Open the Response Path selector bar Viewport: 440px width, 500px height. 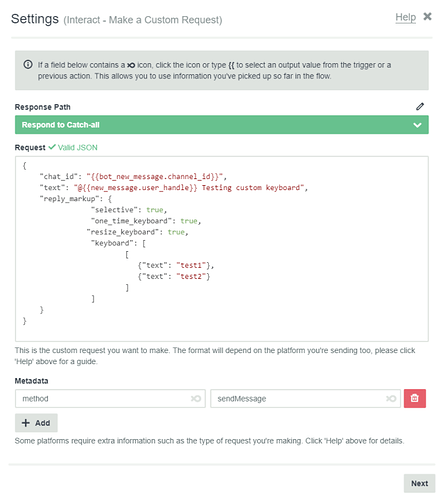[221, 125]
